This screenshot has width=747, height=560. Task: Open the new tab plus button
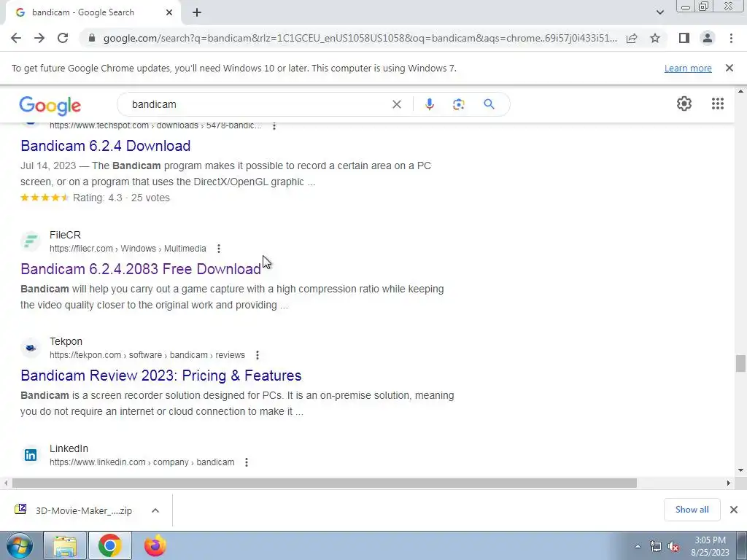(197, 12)
